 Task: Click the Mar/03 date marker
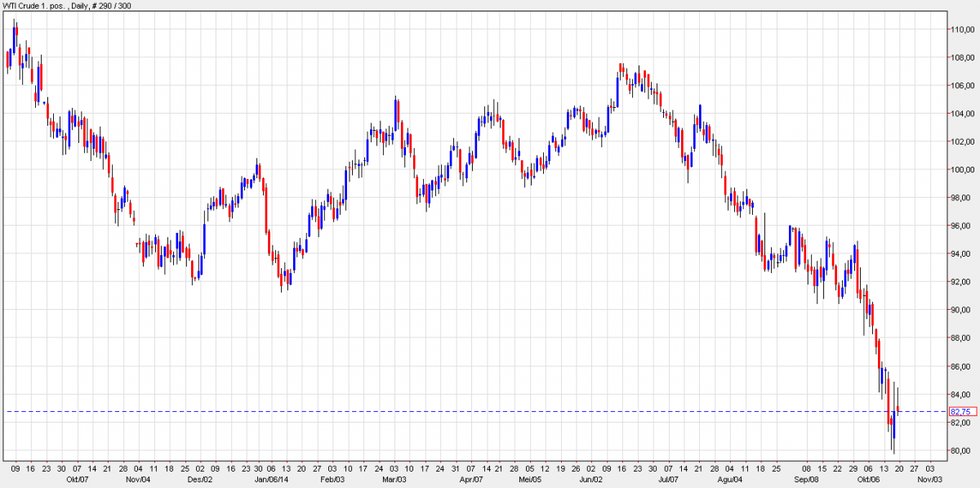coord(394,479)
